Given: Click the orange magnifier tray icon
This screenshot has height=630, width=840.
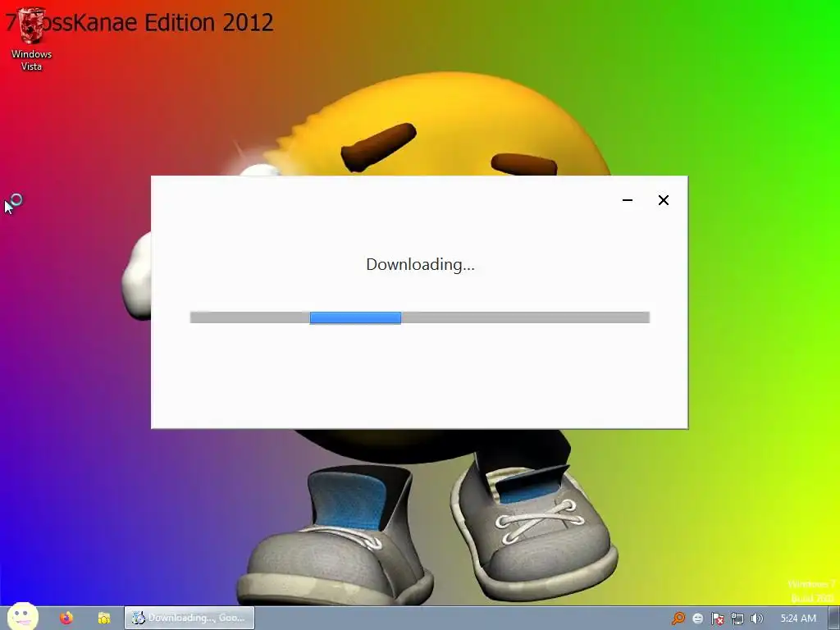Looking at the screenshot, I should (x=678, y=619).
